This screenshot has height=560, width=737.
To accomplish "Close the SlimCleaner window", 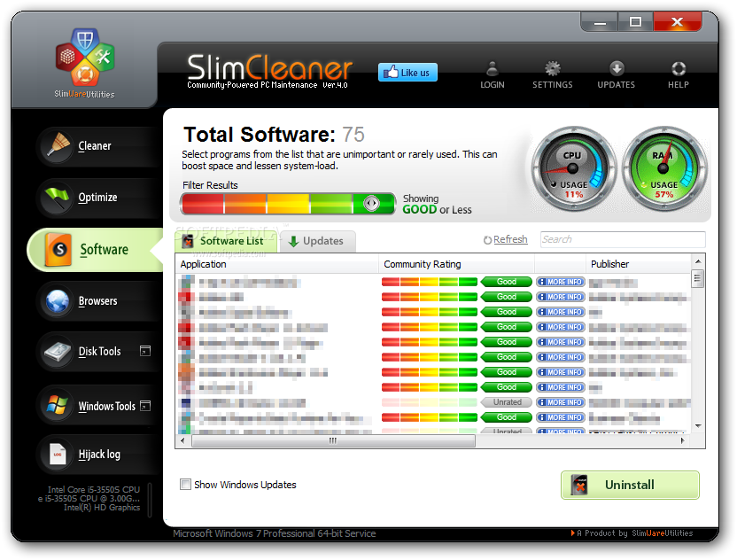I will pos(678,22).
